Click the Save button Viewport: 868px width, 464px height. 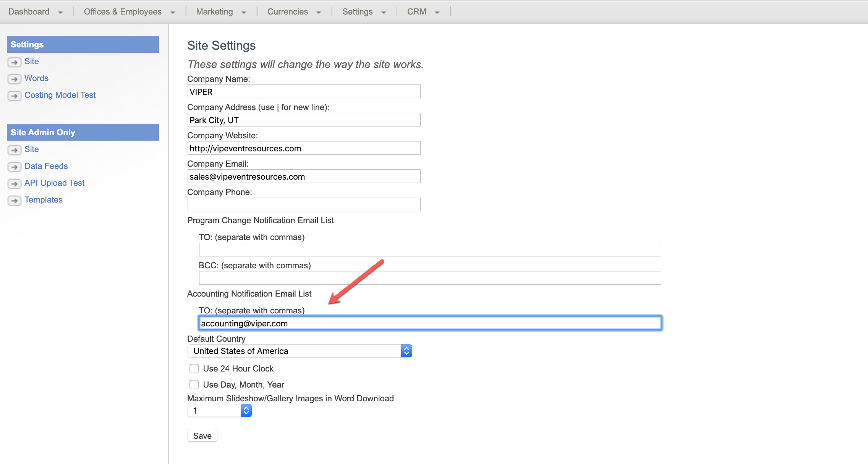[x=202, y=436]
